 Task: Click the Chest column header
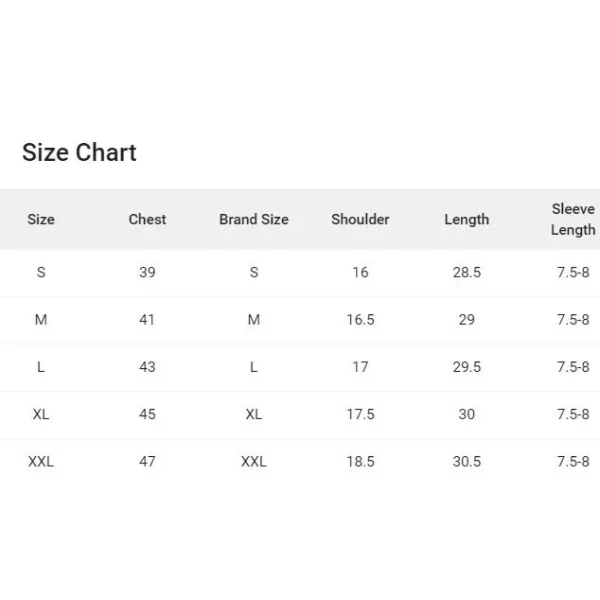coord(147,219)
